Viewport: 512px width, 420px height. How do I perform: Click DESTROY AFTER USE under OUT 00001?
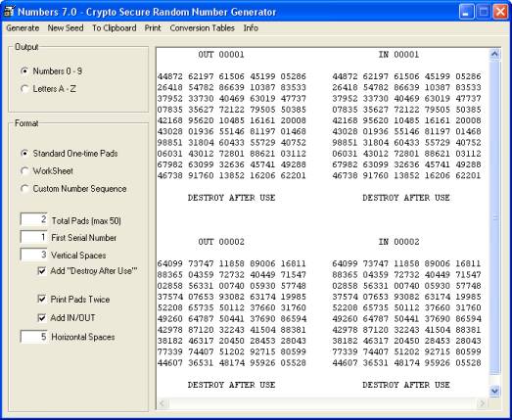click(231, 198)
